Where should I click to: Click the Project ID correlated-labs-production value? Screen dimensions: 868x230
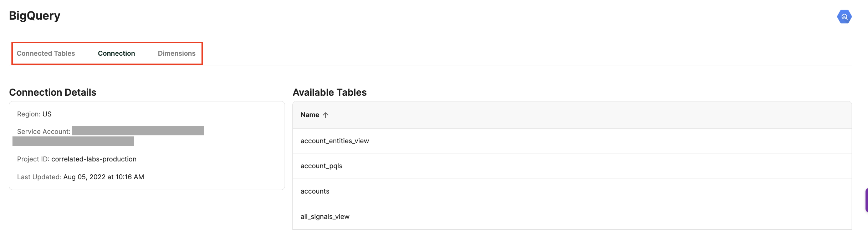[94, 159]
